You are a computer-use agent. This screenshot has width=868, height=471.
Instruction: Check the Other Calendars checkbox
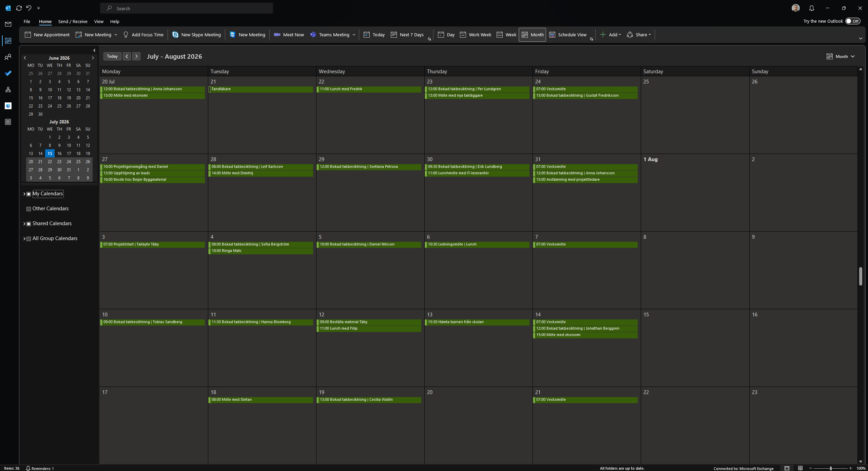(29, 209)
